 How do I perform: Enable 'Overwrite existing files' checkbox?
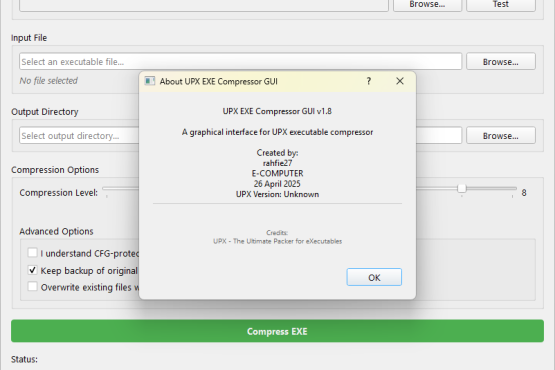[33, 286]
